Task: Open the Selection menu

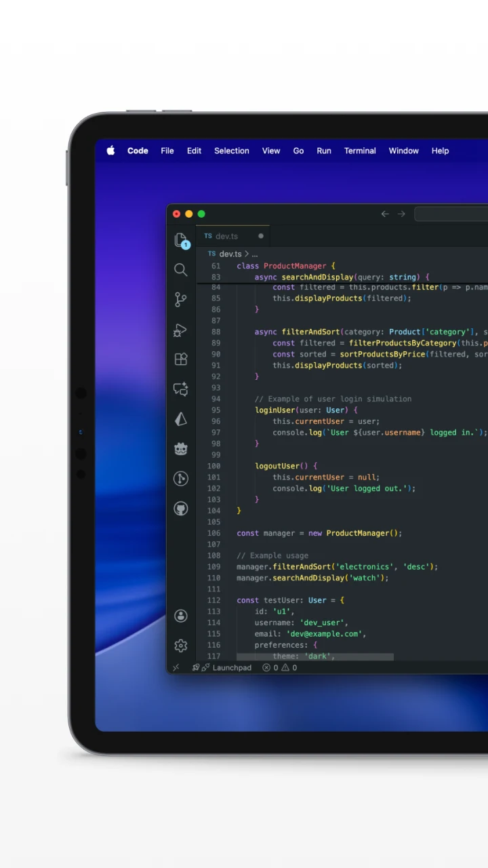Action: pos(232,151)
